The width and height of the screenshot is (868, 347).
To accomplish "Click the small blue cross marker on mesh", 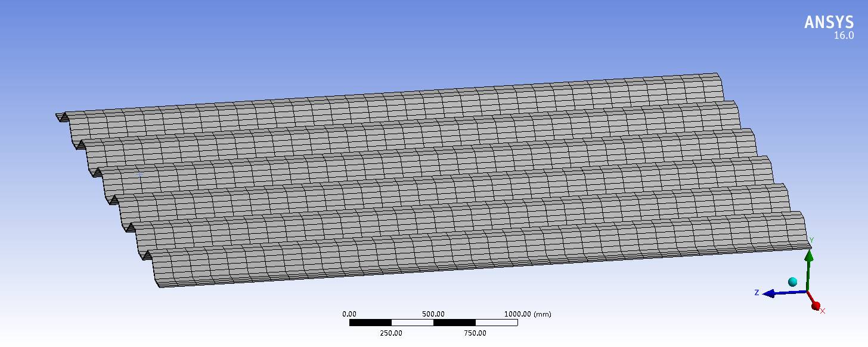I will 139,175.
